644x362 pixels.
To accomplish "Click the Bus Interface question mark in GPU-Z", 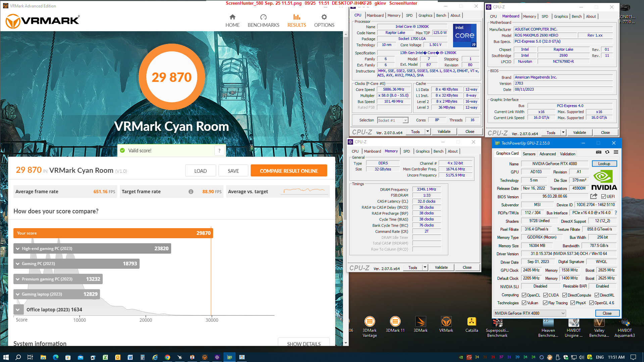I will [x=616, y=213].
